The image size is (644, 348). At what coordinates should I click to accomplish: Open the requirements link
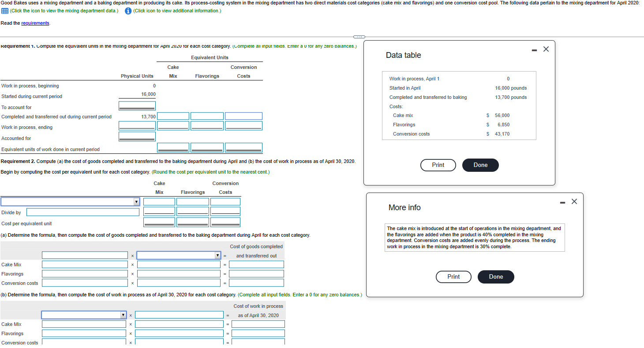[x=35, y=23]
